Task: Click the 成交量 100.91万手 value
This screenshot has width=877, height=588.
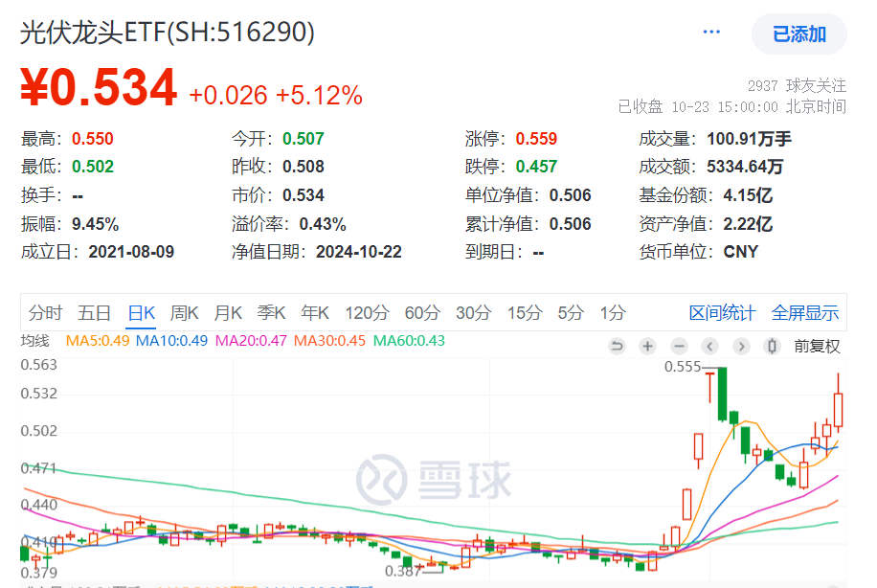Action: coord(749,139)
